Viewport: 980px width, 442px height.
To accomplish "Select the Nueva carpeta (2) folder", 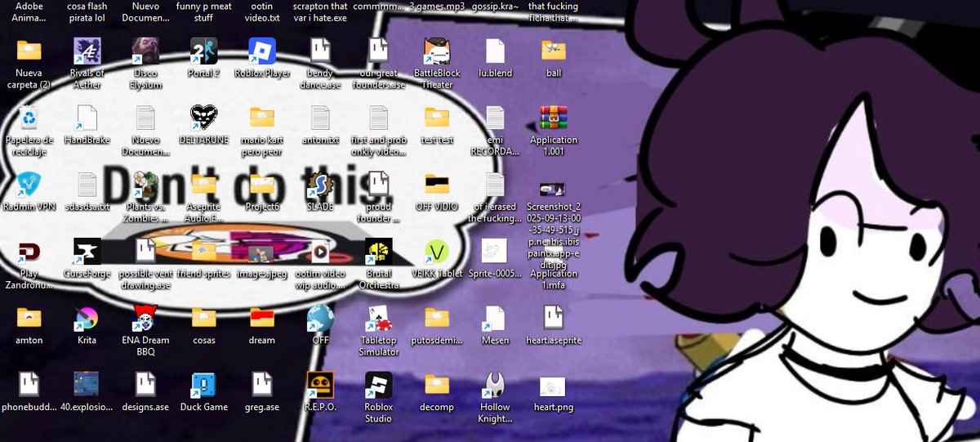I will pos(29,51).
